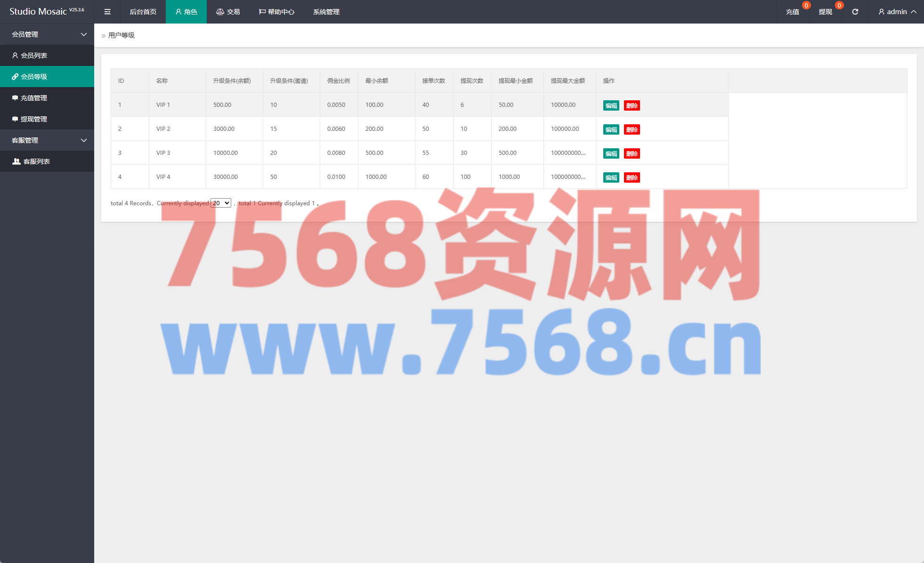Viewport: 924px width, 563px height.
Task: Open 会员列表 via its person icon
Action: [x=15, y=56]
